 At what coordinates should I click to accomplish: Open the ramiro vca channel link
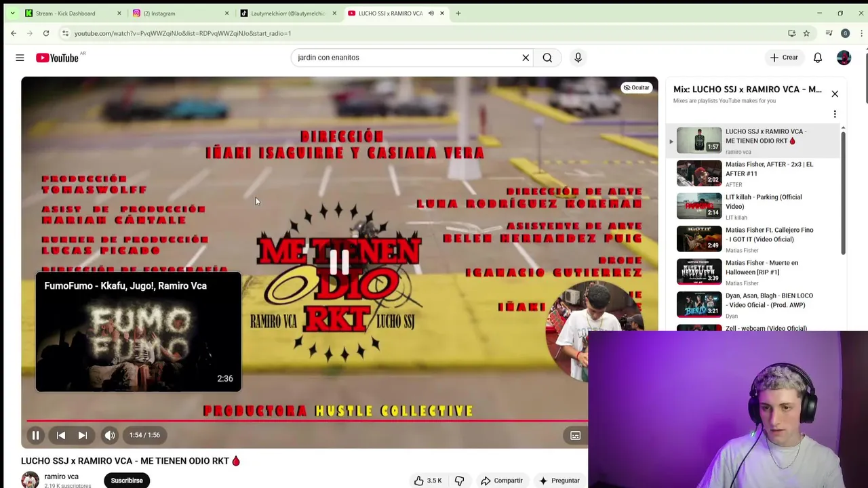click(61, 476)
